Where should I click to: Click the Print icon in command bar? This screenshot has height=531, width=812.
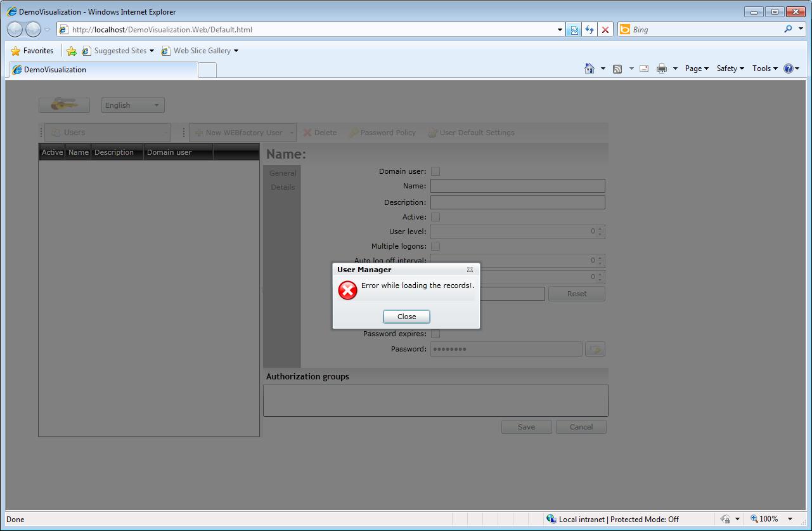pyautogui.click(x=662, y=69)
